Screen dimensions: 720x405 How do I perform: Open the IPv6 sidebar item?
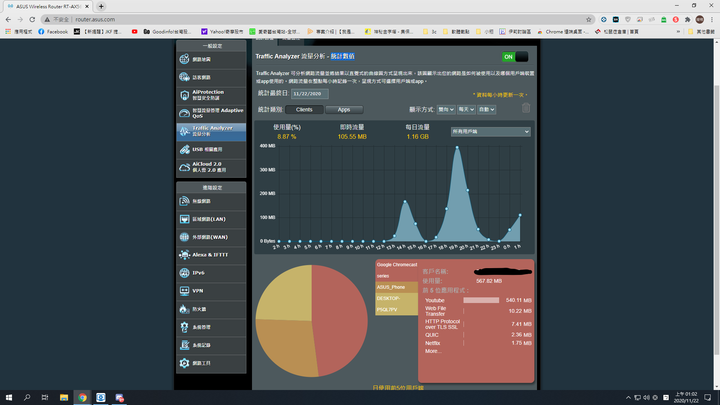tap(211, 273)
